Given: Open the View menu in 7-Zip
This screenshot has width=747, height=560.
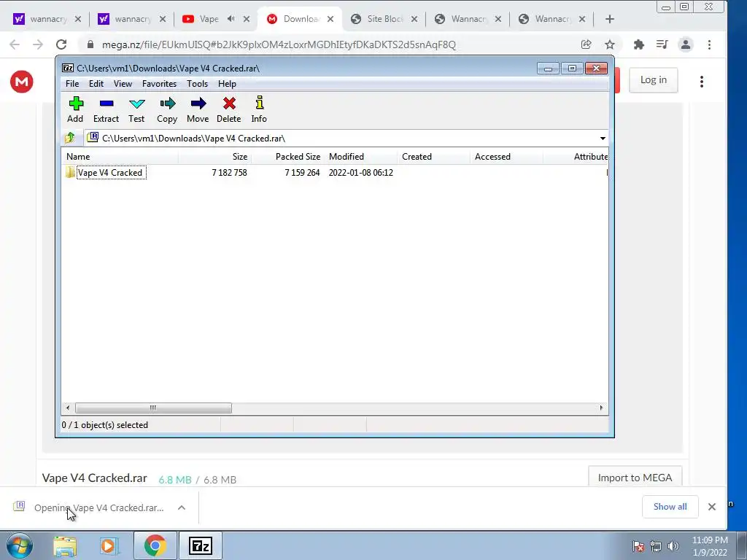Looking at the screenshot, I should [x=123, y=84].
